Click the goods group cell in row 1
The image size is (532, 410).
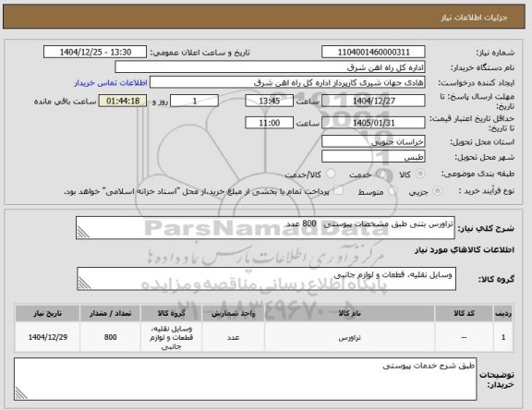(x=172, y=337)
